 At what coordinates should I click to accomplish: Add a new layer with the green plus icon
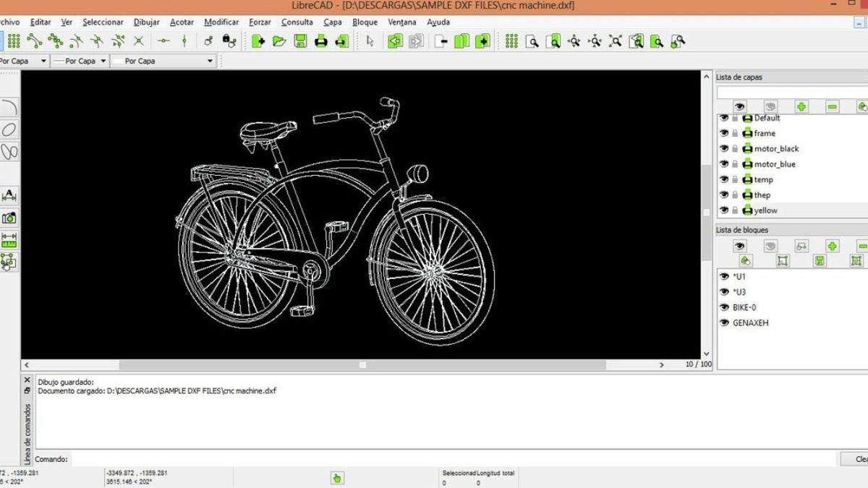(801, 107)
